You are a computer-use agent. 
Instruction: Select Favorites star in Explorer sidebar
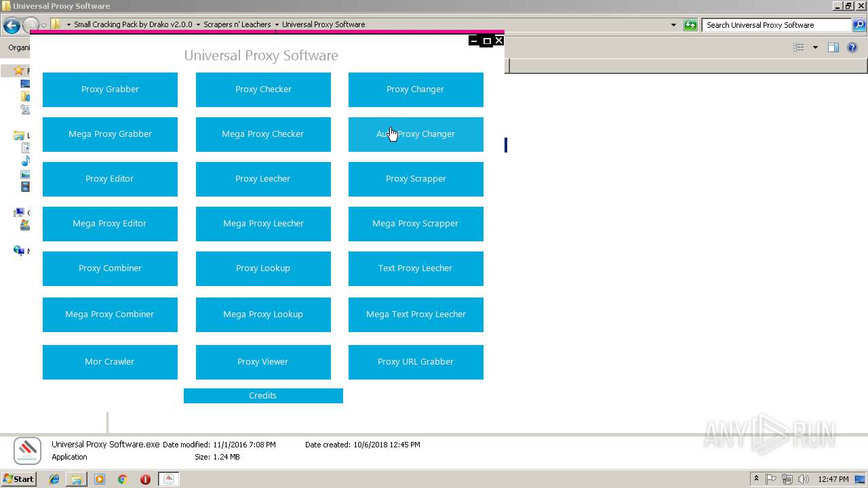coord(19,70)
